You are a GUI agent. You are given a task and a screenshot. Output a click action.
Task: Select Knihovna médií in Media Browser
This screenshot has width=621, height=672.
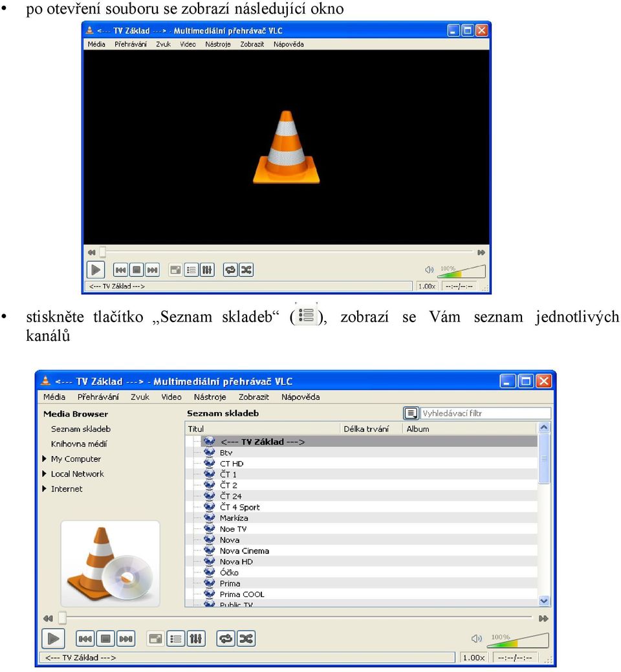point(79,444)
